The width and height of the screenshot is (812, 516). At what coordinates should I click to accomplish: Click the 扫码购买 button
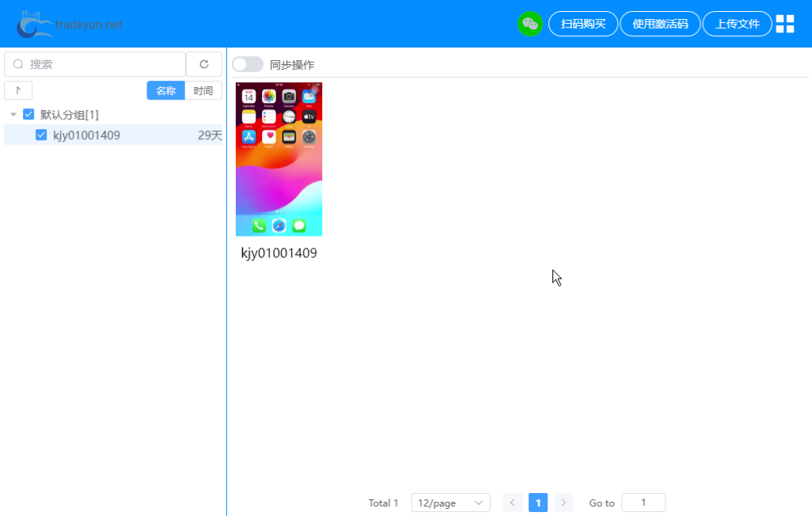pos(582,24)
